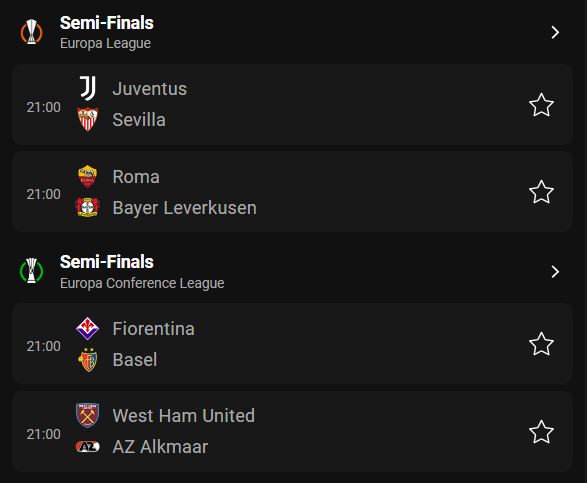Image resolution: width=587 pixels, height=483 pixels.
Task: Click the Bayer Leverkusen club crest
Action: point(87,207)
